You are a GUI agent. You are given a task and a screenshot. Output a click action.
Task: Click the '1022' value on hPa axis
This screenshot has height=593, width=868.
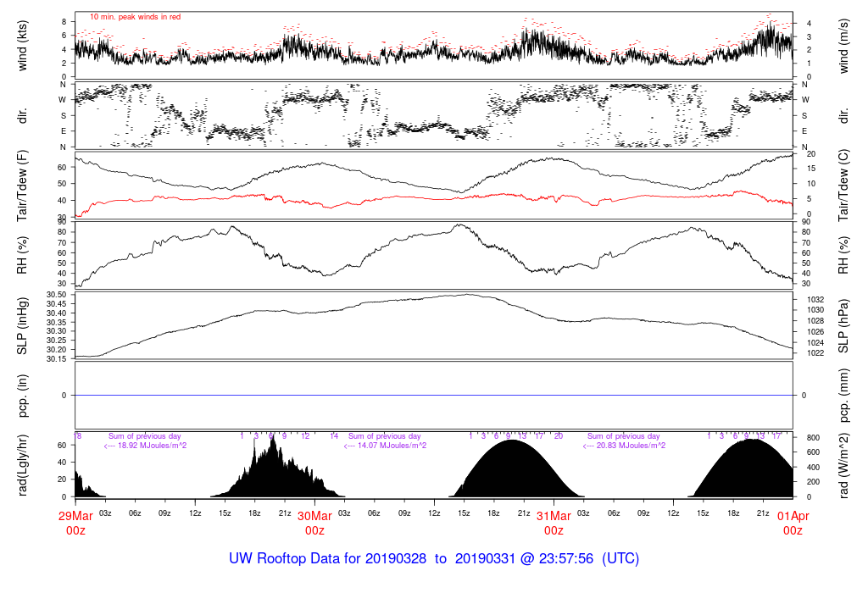click(x=815, y=353)
